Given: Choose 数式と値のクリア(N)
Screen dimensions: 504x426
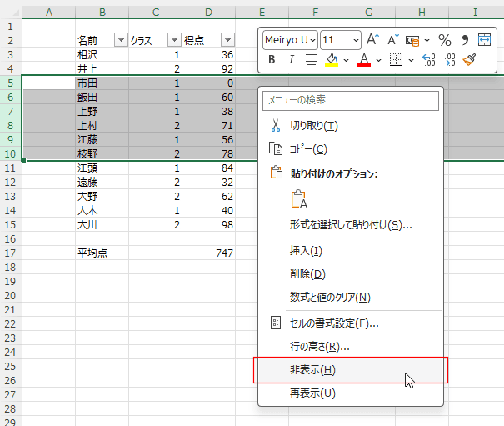Looking at the screenshot, I should click(351, 298).
